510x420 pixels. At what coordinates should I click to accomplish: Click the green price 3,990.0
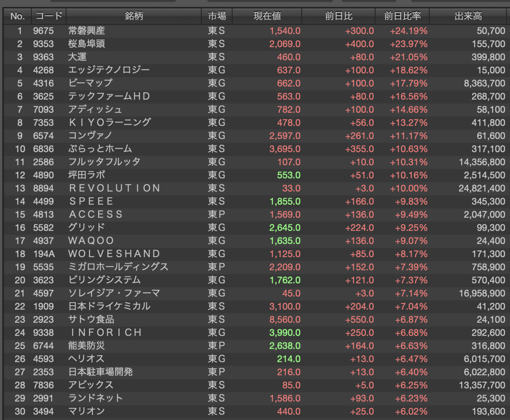click(285, 333)
